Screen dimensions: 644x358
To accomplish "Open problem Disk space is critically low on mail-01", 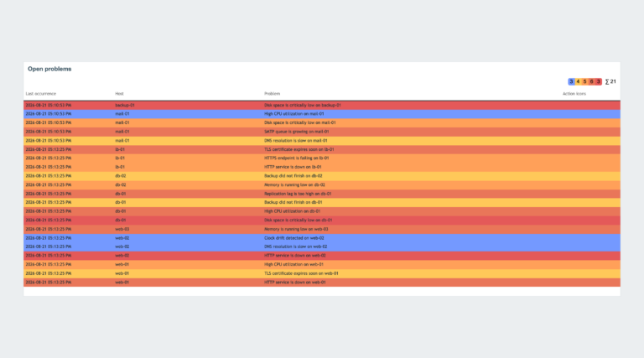I will pos(300,122).
